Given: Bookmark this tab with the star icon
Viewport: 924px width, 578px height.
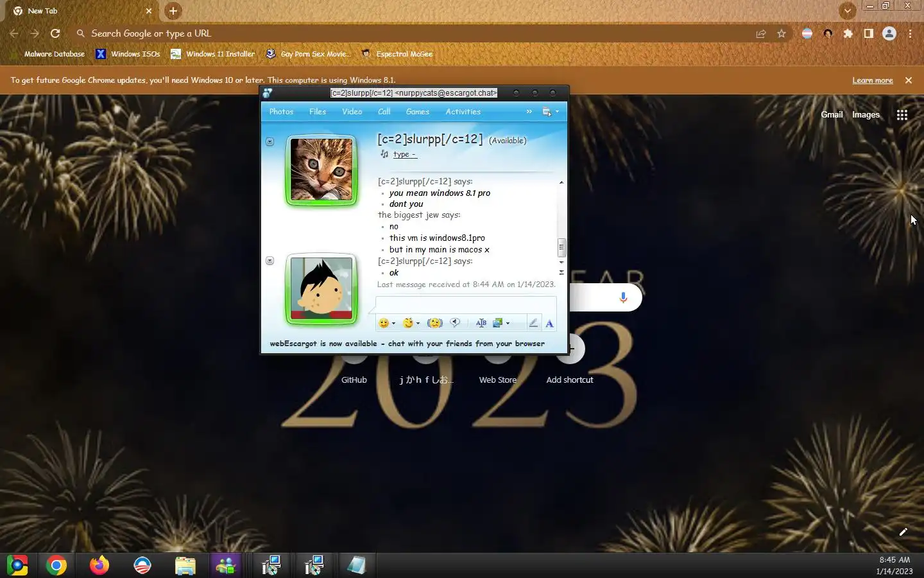Looking at the screenshot, I should 782,33.
